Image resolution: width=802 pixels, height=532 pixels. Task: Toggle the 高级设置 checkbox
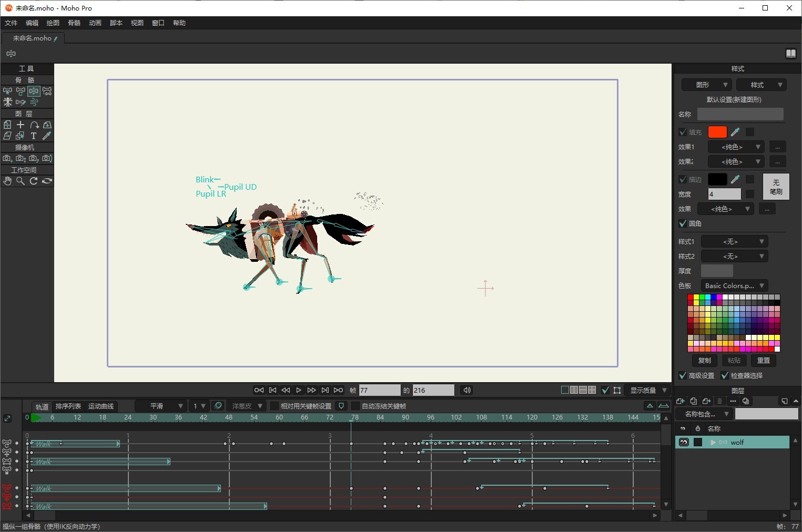pos(683,375)
